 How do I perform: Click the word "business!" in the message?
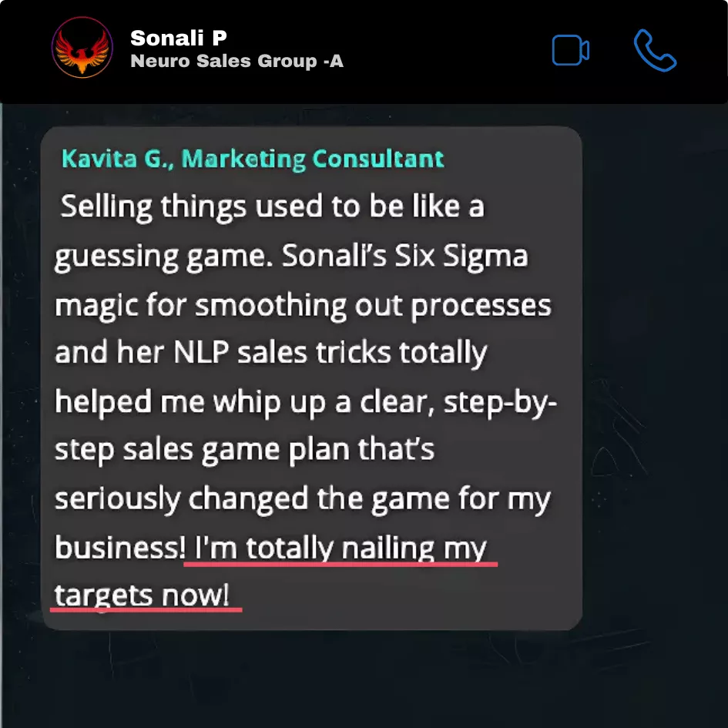point(120,549)
